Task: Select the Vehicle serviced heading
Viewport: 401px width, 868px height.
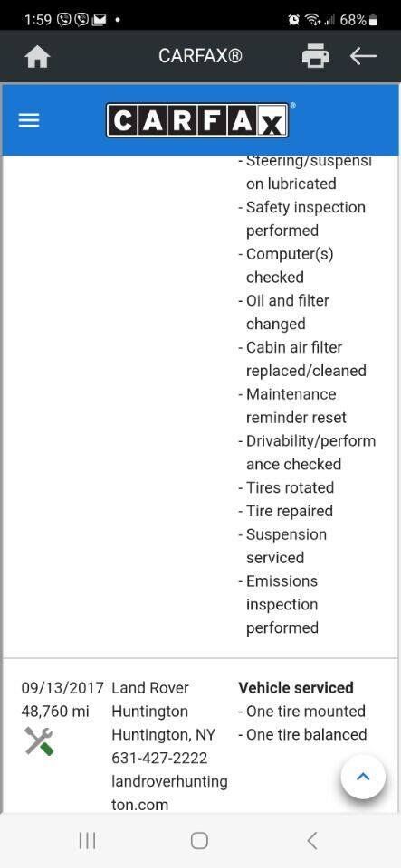Action: click(x=296, y=687)
